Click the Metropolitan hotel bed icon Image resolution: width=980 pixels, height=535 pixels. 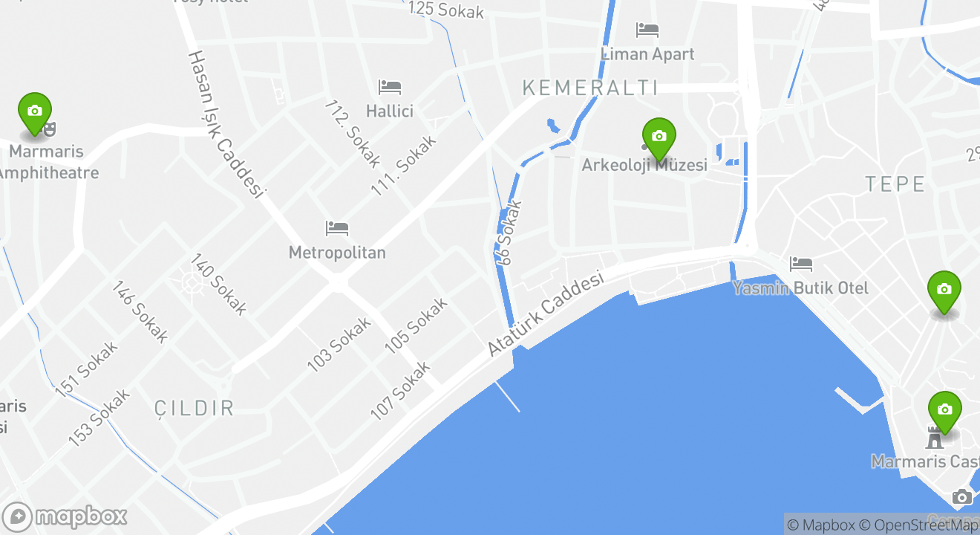pyautogui.click(x=337, y=228)
